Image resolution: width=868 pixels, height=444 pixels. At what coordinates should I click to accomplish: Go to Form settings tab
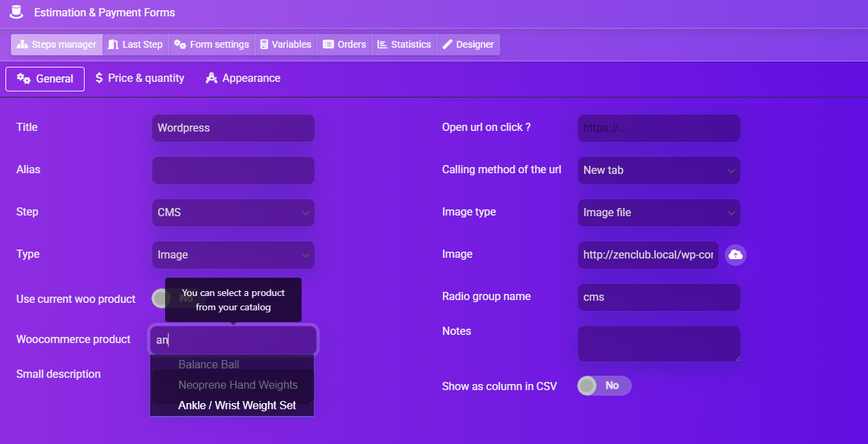[x=212, y=44]
